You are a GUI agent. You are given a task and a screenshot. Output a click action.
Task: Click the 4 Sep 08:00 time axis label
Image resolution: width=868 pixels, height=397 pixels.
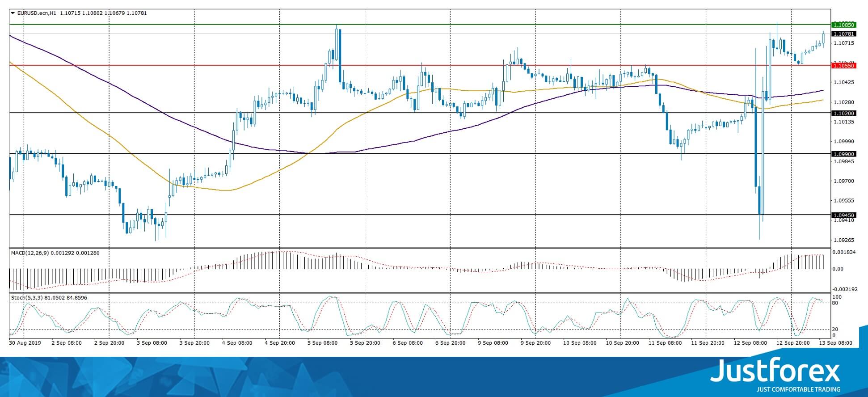(237, 343)
